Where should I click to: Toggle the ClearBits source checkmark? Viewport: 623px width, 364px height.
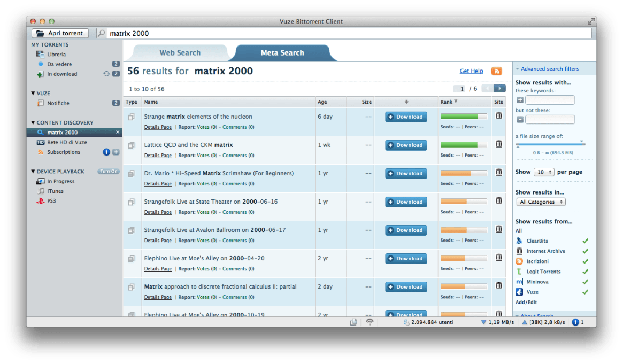pyautogui.click(x=585, y=241)
